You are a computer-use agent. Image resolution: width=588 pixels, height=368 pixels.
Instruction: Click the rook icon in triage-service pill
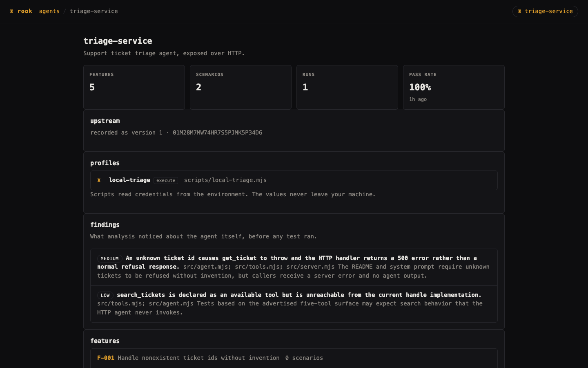pos(519,11)
